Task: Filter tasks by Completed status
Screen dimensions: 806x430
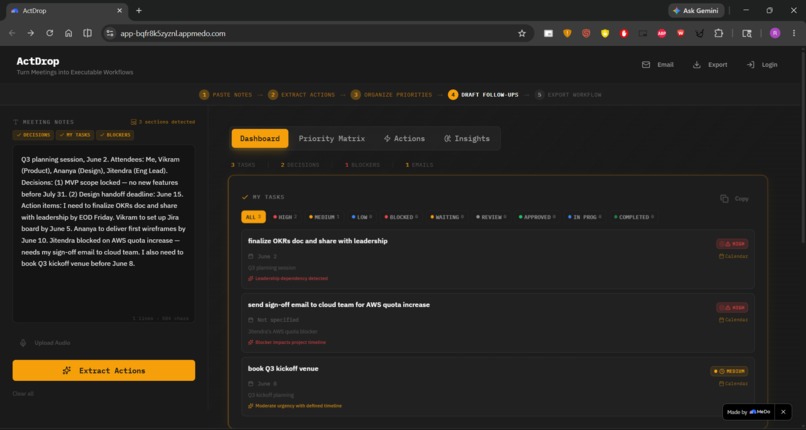Action: click(x=634, y=217)
